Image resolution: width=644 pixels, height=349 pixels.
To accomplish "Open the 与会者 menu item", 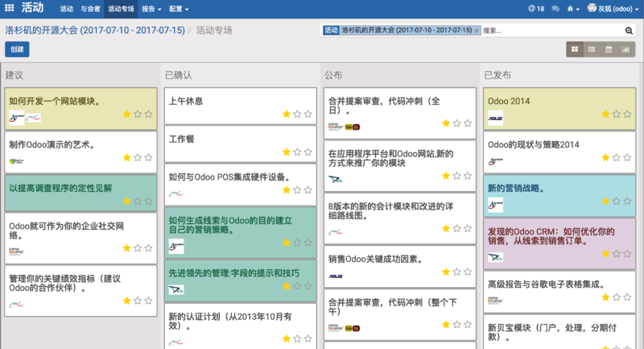I will coord(90,9).
